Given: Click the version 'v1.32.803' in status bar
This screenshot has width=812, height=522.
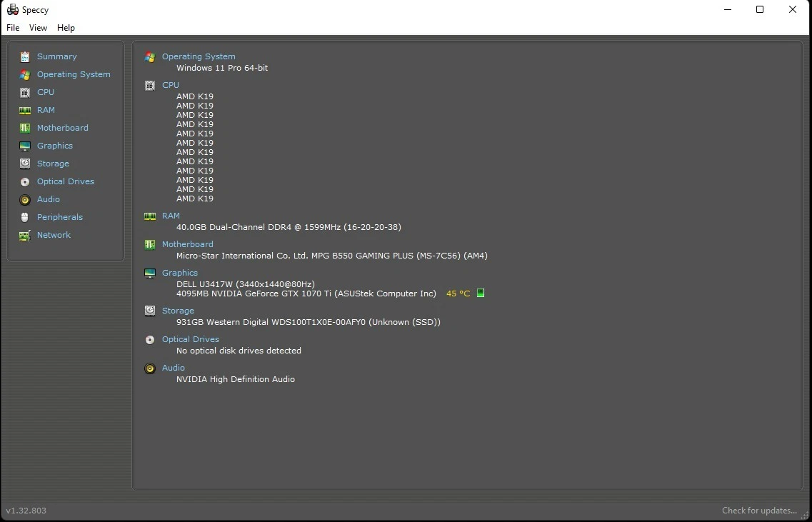Looking at the screenshot, I should coord(26,511).
